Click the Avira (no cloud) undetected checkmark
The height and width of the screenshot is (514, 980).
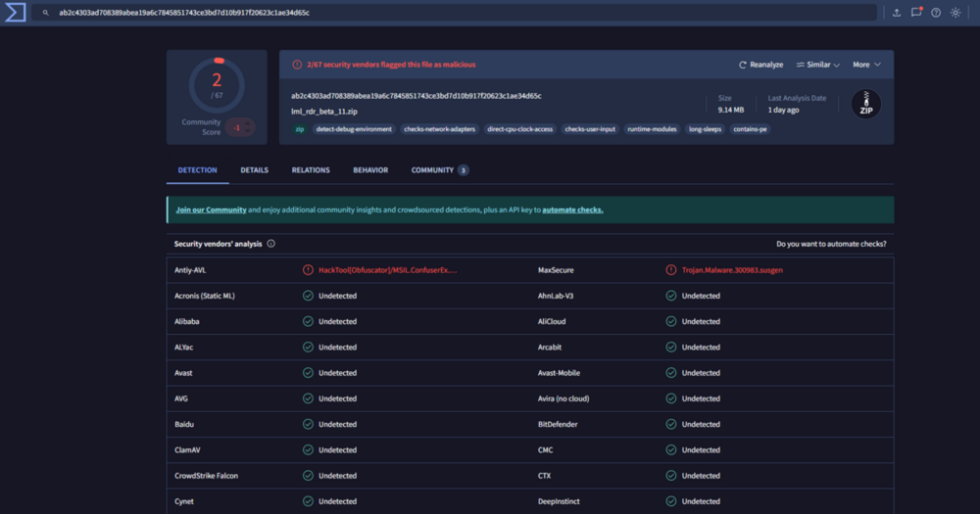(670, 397)
